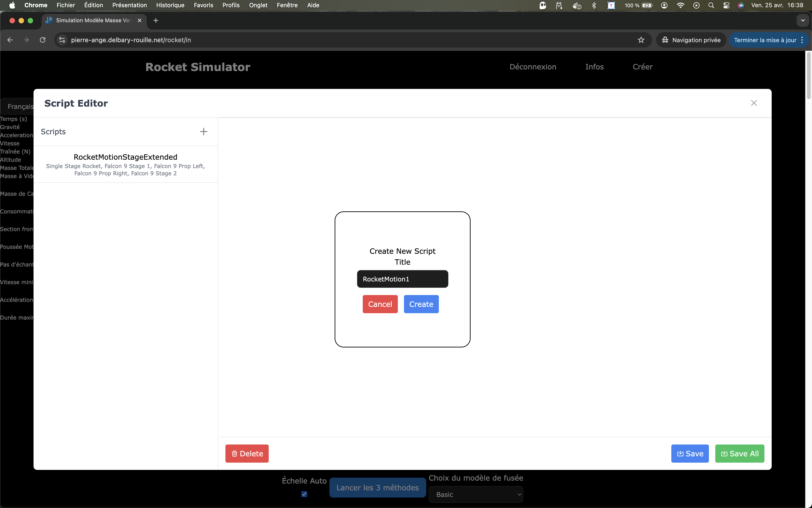Open the Apple menu
Image resolution: width=812 pixels, height=508 pixels.
point(12,5)
